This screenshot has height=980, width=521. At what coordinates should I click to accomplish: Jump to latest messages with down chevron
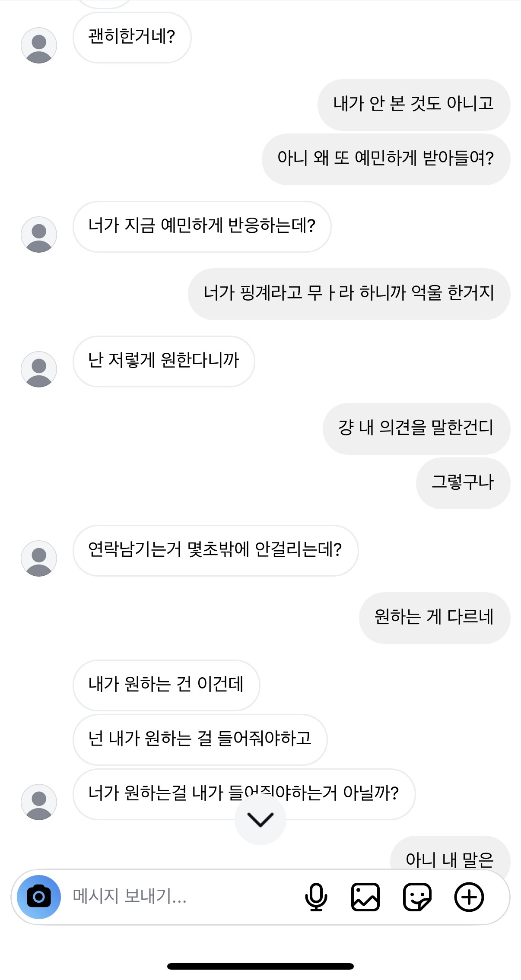[x=260, y=819]
